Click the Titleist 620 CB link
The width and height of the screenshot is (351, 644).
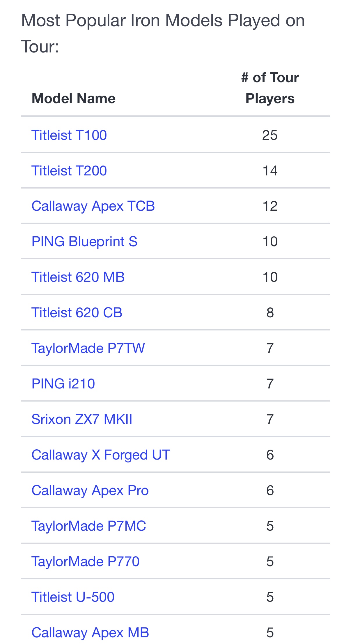(x=77, y=313)
